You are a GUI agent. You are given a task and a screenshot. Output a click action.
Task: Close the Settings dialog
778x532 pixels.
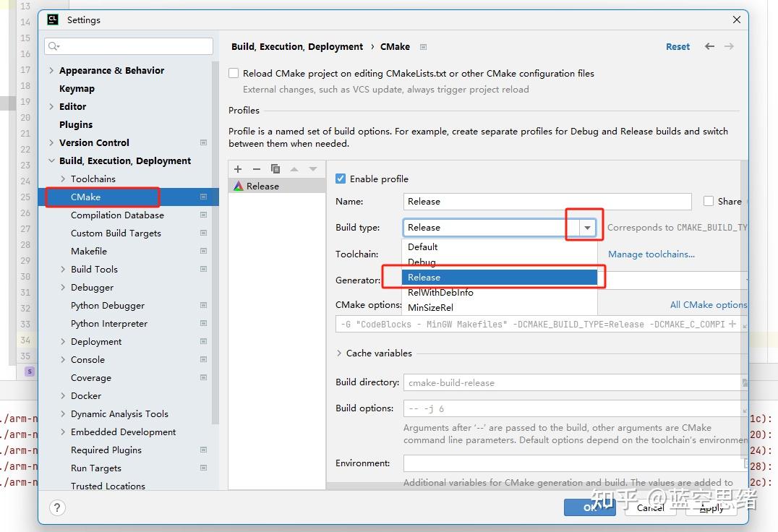pyautogui.click(x=737, y=20)
